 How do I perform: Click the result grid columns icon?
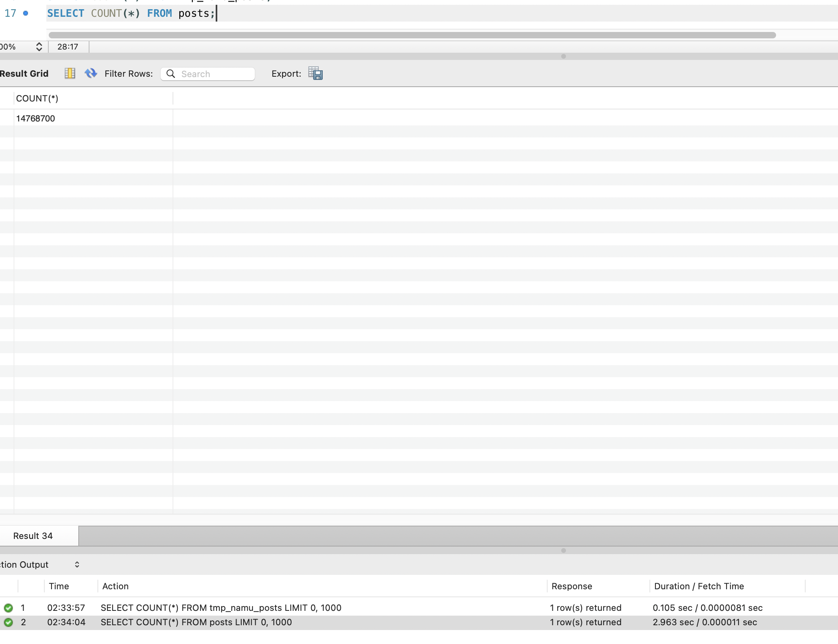click(x=70, y=74)
